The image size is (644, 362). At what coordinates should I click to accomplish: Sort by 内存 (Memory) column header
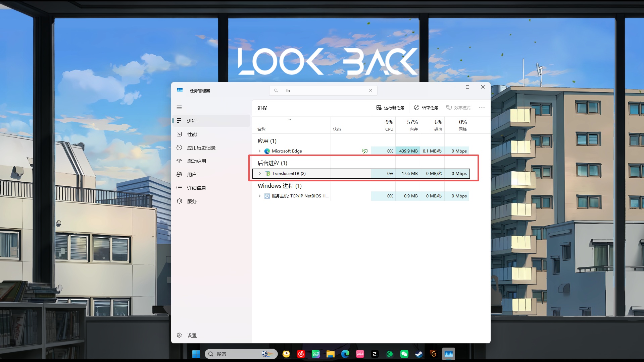point(408,125)
